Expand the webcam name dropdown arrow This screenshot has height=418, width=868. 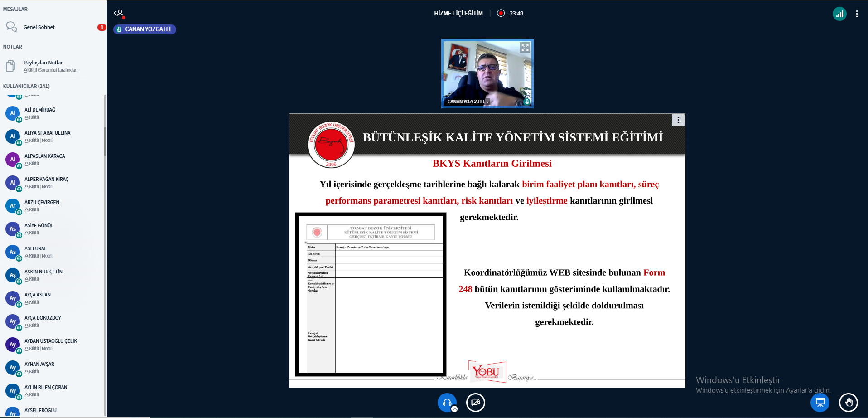(x=487, y=102)
